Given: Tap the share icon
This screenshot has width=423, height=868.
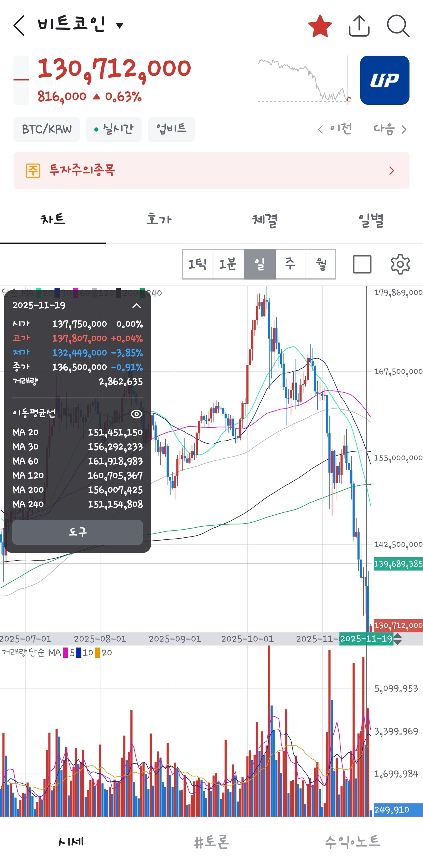Looking at the screenshot, I should (359, 26).
